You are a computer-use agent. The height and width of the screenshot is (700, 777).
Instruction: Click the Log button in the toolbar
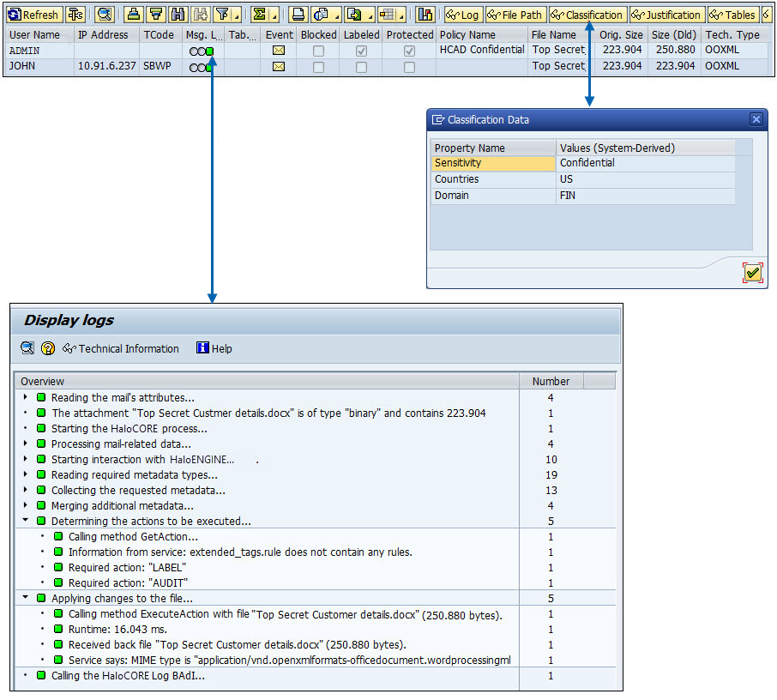[462, 15]
